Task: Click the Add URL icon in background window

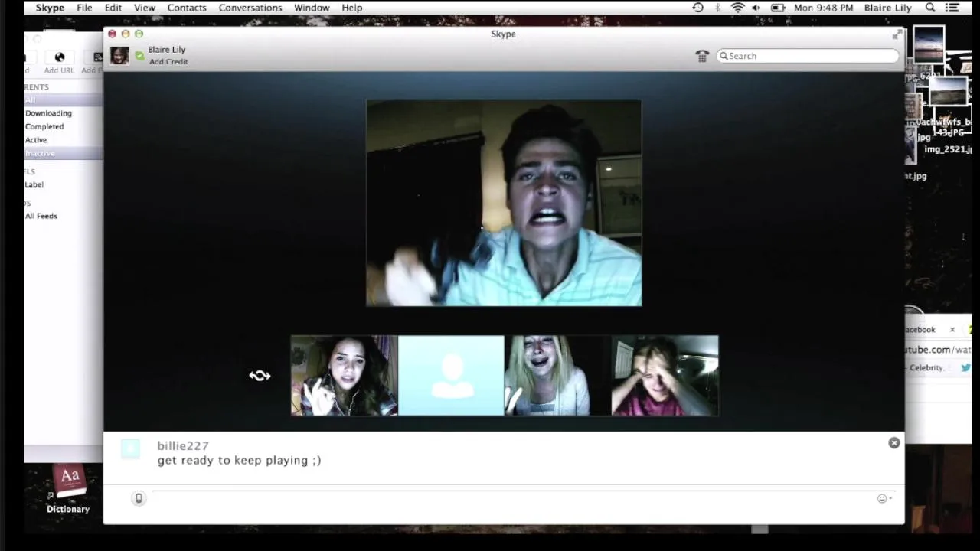Action: (60, 57)
